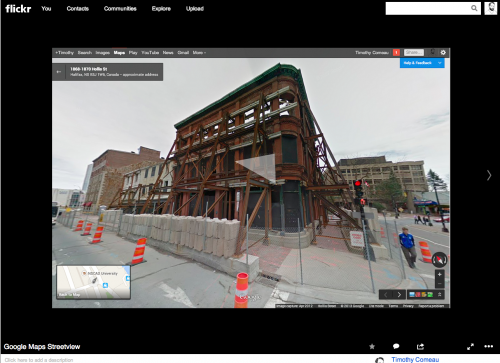
Task: Click the flickr logo
Action: click(18, 8)
